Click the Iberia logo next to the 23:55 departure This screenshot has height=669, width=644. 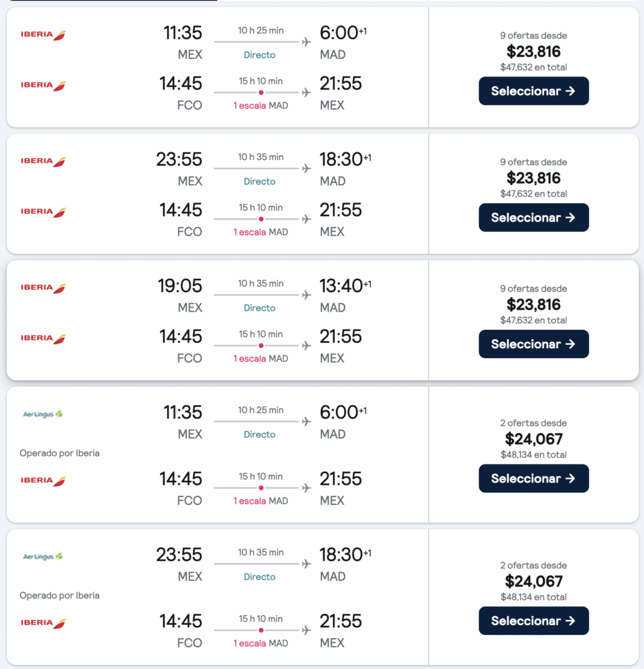click(x=43, y=161)
